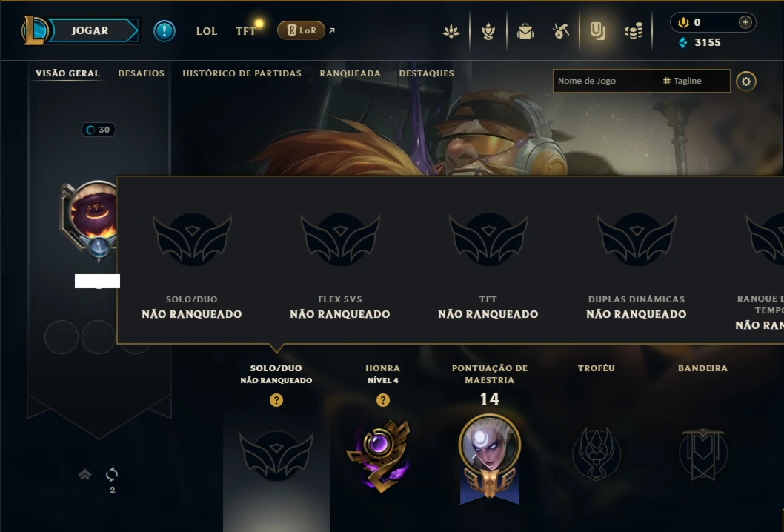784x532 pixels.
Task: Switch to HISTÓRICO DE PARTIDAS tab
Action: pyautogui.click(x=242, y=73)
